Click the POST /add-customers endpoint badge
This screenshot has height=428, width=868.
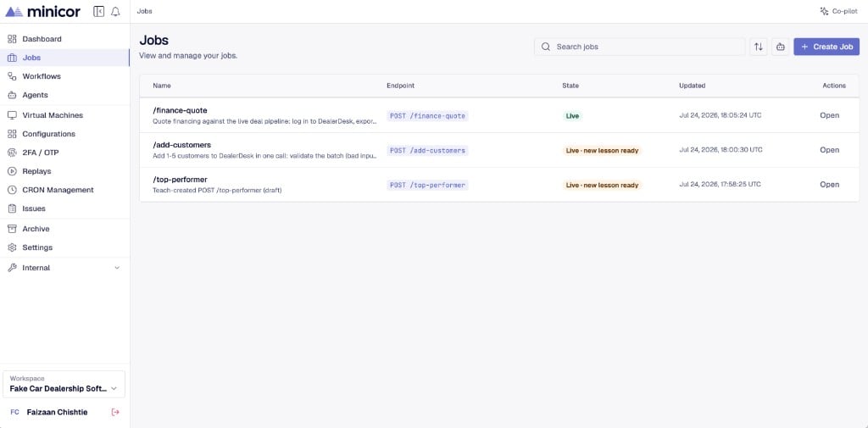tap(427, 151)
